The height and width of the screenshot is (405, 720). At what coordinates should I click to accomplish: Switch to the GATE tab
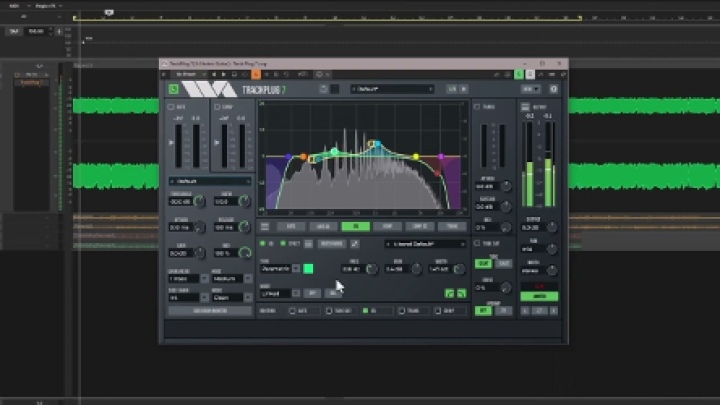(291, 226)
